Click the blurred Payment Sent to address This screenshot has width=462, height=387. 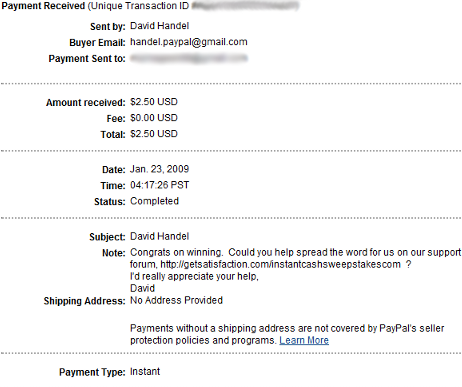pyautogui.click(x=189, y=58)
